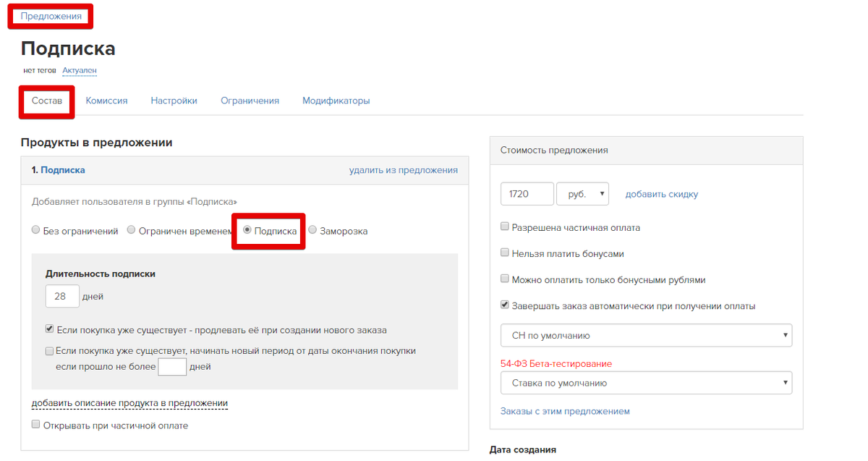Open the СН по умолчанию dropdown
This screenshot has width=868, height=461.
pyautogui.click(x=646, y=335)
